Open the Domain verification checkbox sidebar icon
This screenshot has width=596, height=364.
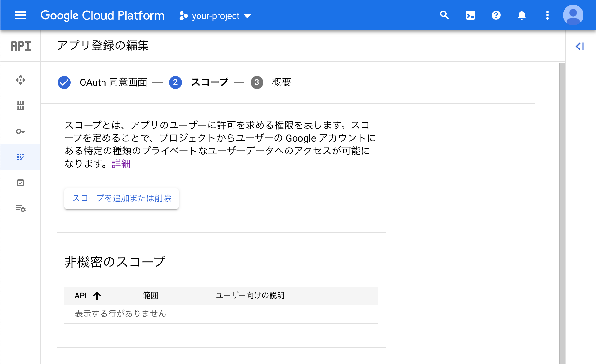21,183
